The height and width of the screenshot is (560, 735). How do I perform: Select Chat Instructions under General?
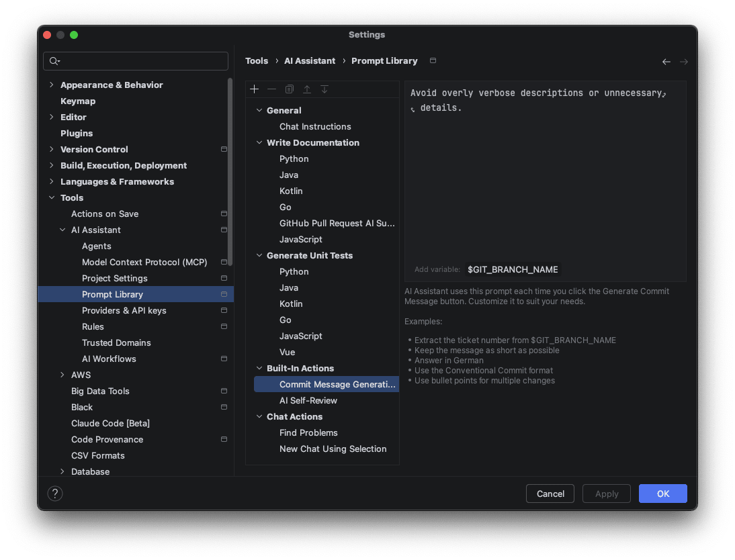(x=314, y=126)
